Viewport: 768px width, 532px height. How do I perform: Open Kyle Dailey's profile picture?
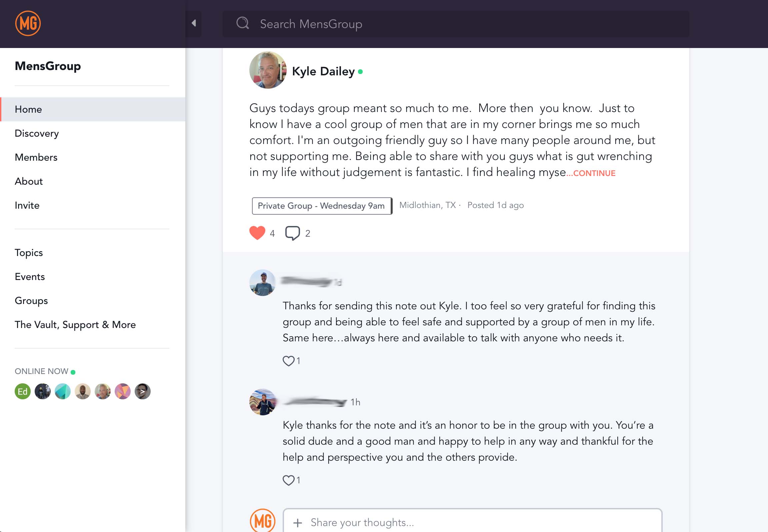coord(268,70)
